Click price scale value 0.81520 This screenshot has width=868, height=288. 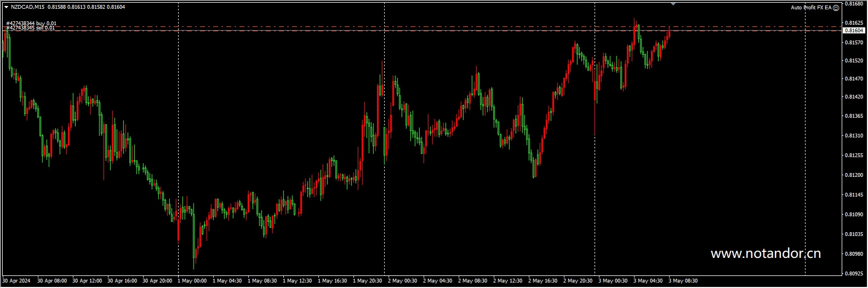coord(854,61)
